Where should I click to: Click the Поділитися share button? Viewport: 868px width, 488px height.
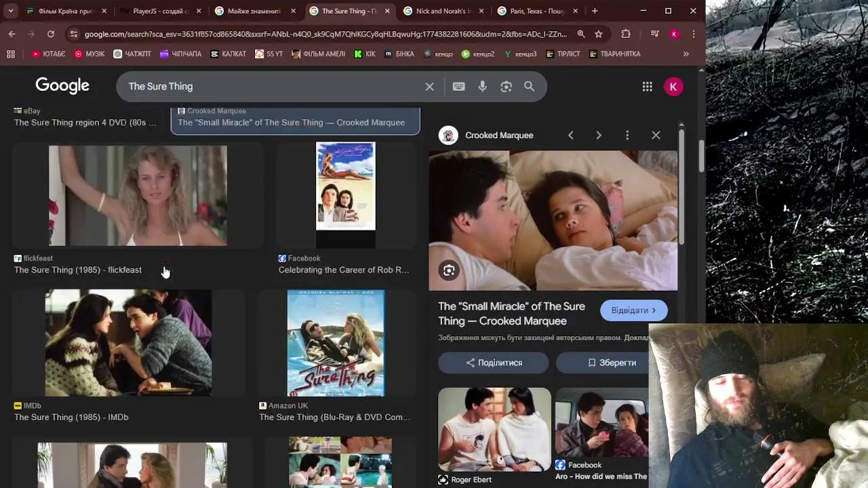[x=494, y=363]
